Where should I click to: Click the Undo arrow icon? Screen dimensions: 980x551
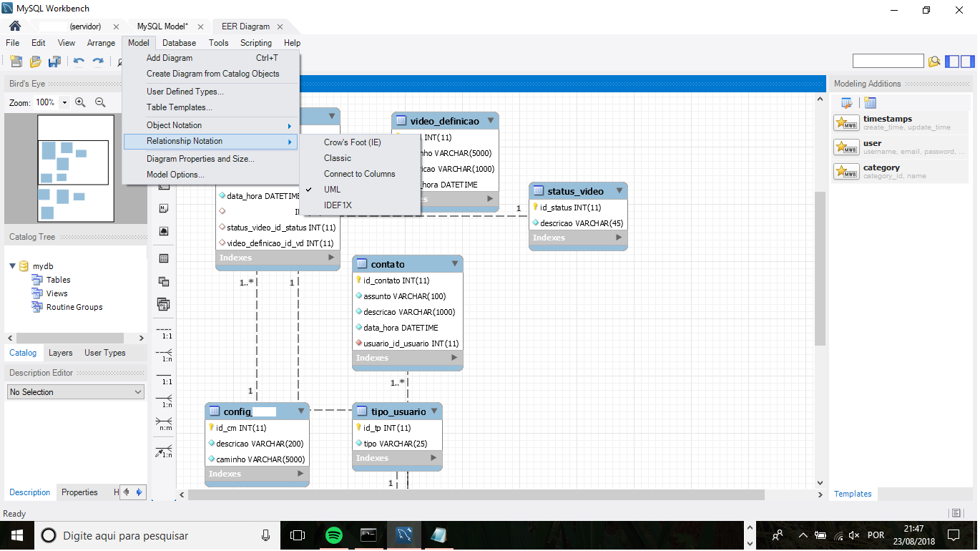pos(79,62)
